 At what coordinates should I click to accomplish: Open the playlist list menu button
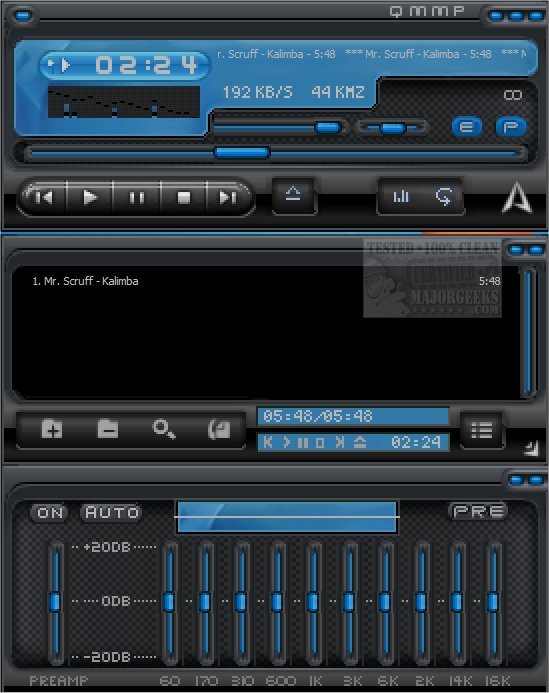click(481, 430)
